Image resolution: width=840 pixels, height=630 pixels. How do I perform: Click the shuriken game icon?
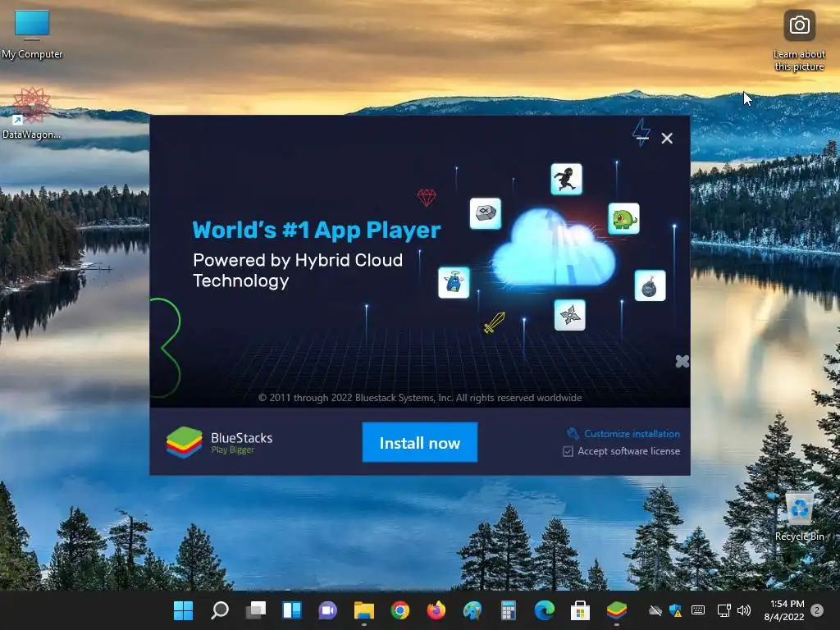(569, 315)
